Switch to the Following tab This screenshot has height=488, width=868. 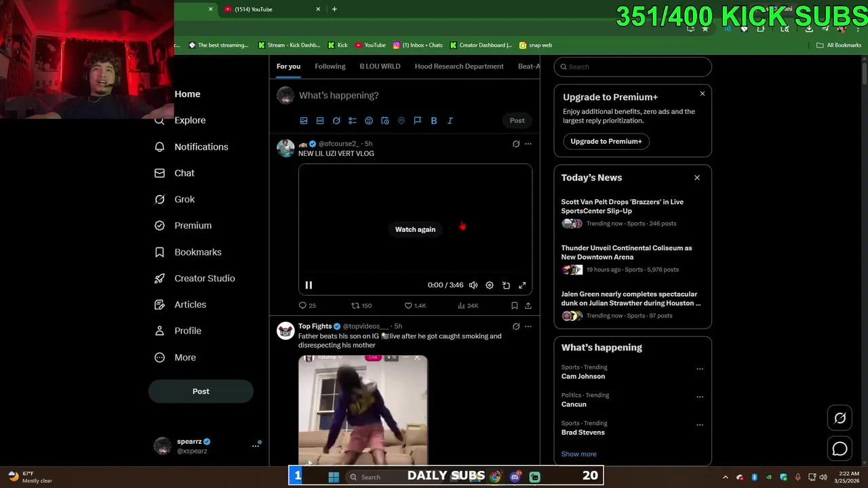point(330,66)
